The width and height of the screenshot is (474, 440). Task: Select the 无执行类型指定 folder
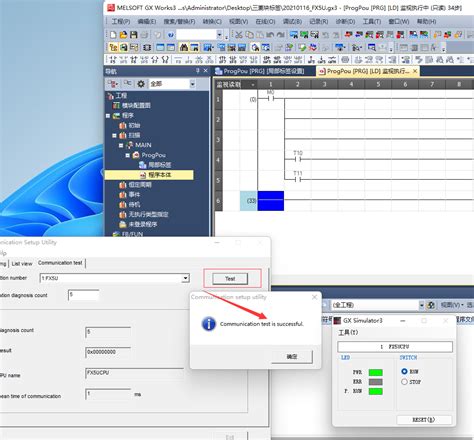click(144, 214)
